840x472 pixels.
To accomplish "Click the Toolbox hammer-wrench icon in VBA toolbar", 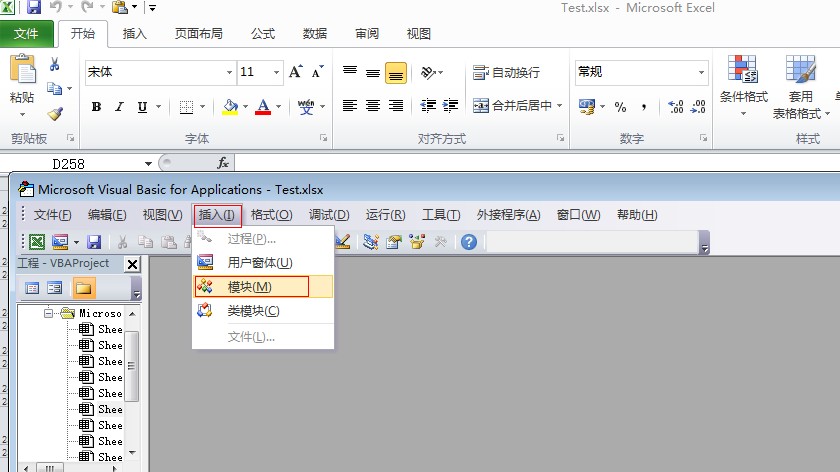I will (x=440, y=242).
